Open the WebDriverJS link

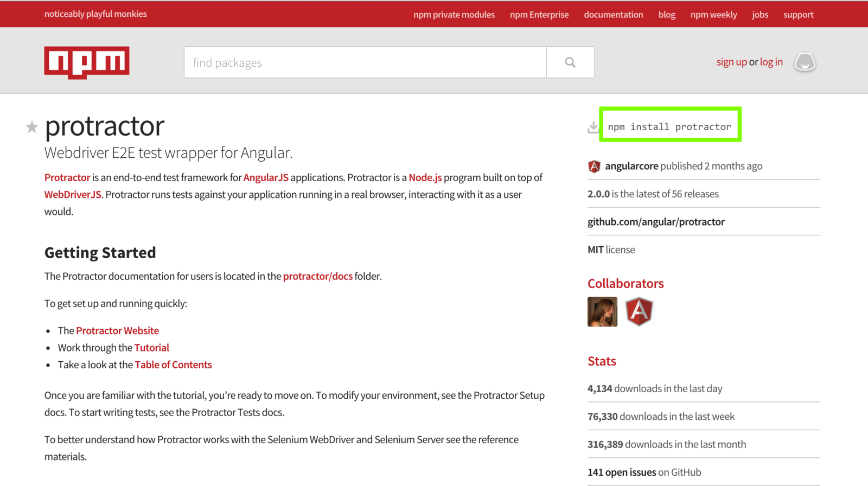click(x=73, y=194)
